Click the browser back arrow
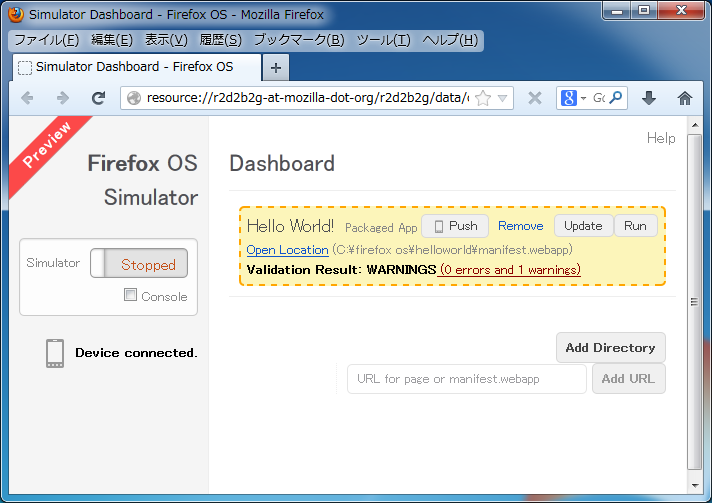Viewport: 712px width, 503px height. click(27, 98)
